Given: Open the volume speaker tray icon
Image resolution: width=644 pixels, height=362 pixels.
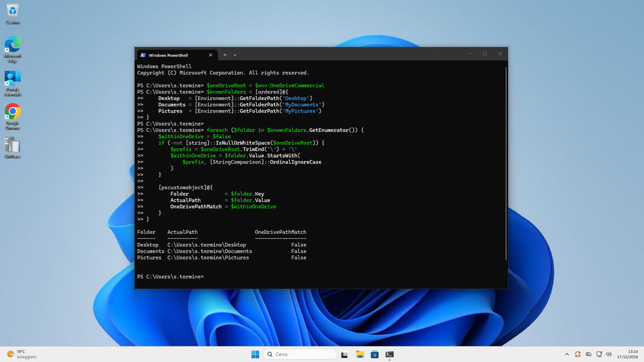Looking at the screenshot, I should point(609,354).
